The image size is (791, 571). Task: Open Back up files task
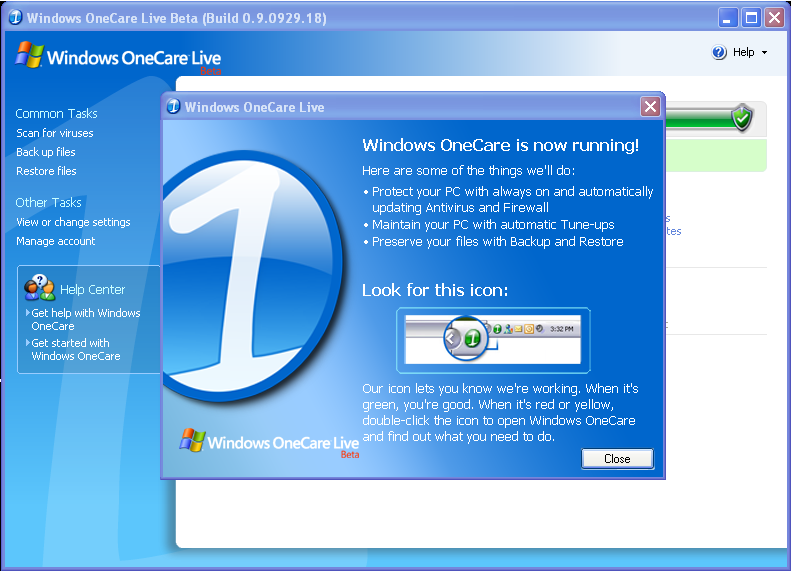click(x=45, y=152)
